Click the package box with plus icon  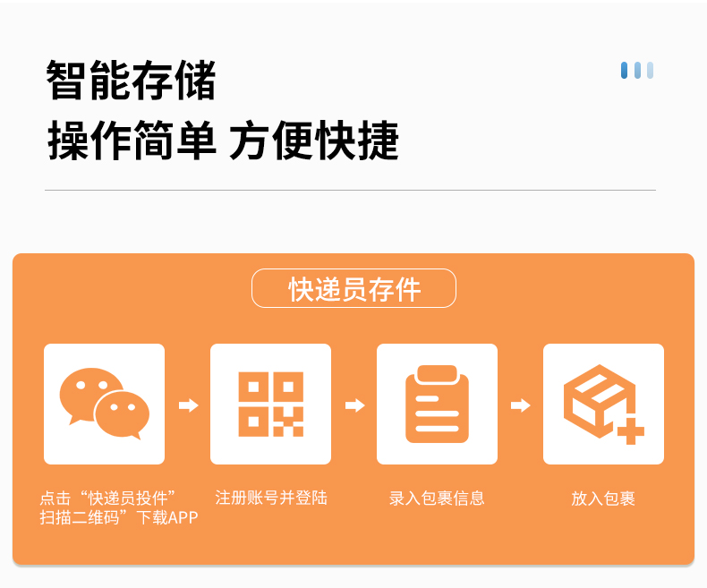tap(603, 404)
